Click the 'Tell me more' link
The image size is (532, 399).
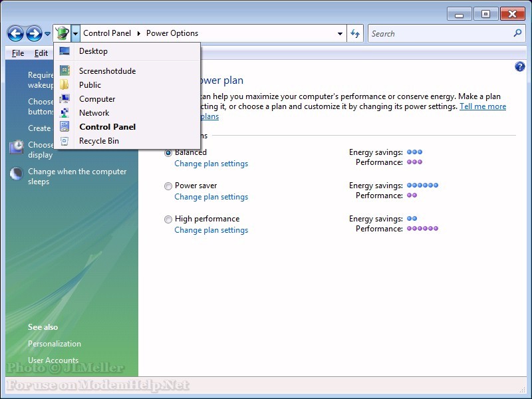tap(483, 106)
